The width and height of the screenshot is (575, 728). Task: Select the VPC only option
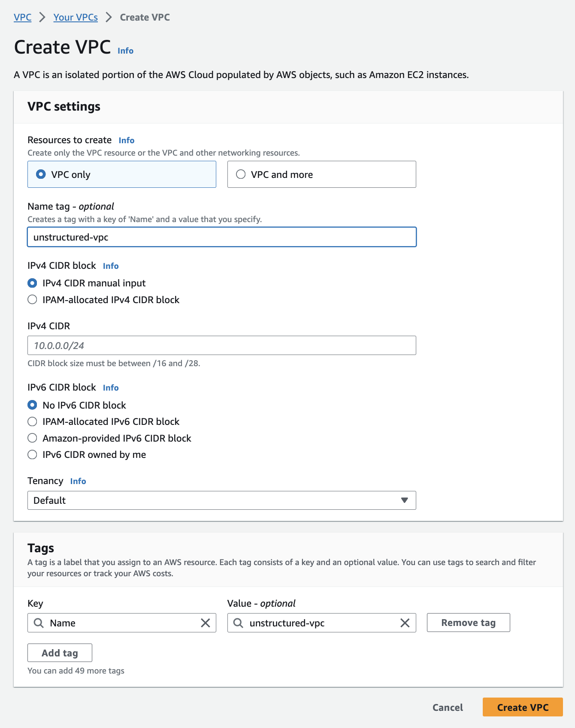click(41, 174)
